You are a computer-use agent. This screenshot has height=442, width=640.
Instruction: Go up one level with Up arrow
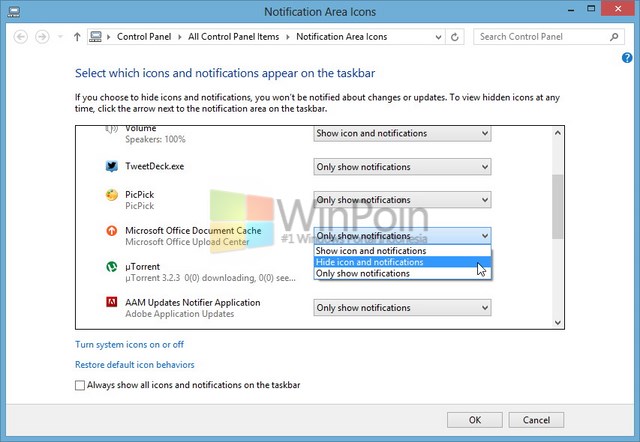pyautogui.click(x=77, y=37)
